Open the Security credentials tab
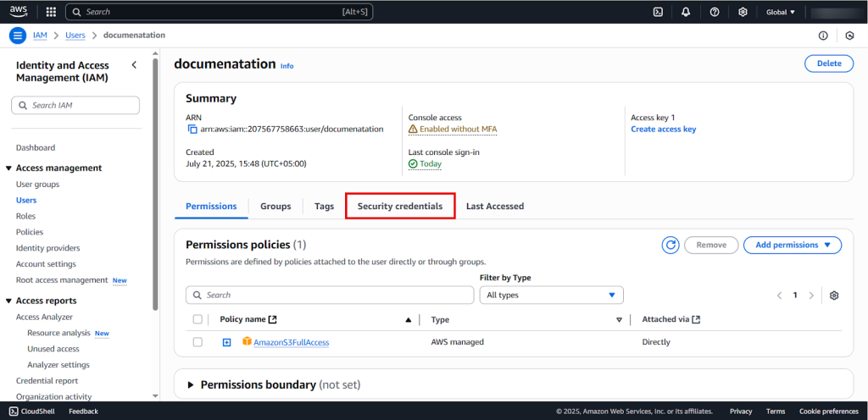Viewport: 868px width, 420px height. click(x=400, y=206)
